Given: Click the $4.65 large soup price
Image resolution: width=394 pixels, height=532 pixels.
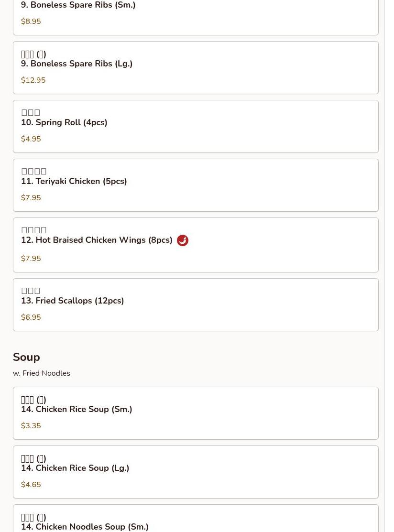Looking at the screenshot, I should (31, 484).
